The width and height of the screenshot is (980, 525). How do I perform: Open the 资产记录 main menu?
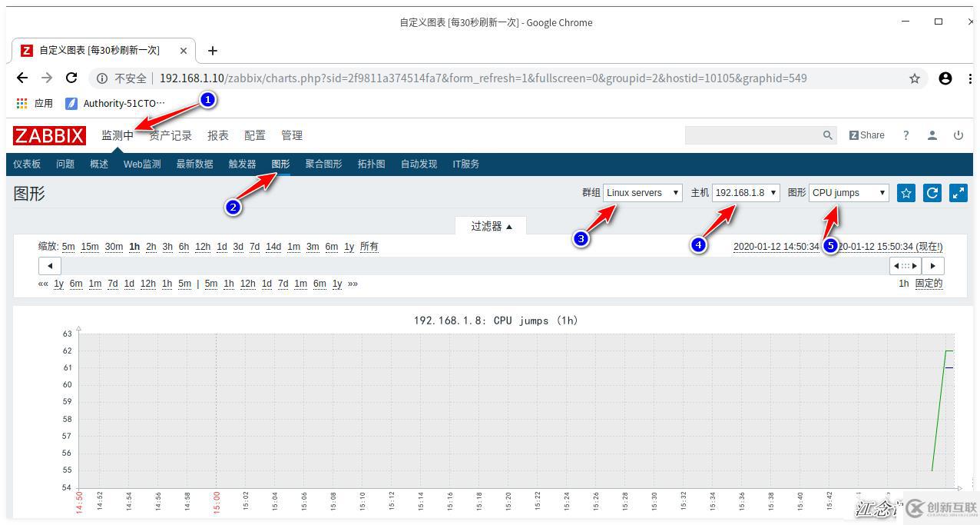pyautogui.click(x=171, y=135)
